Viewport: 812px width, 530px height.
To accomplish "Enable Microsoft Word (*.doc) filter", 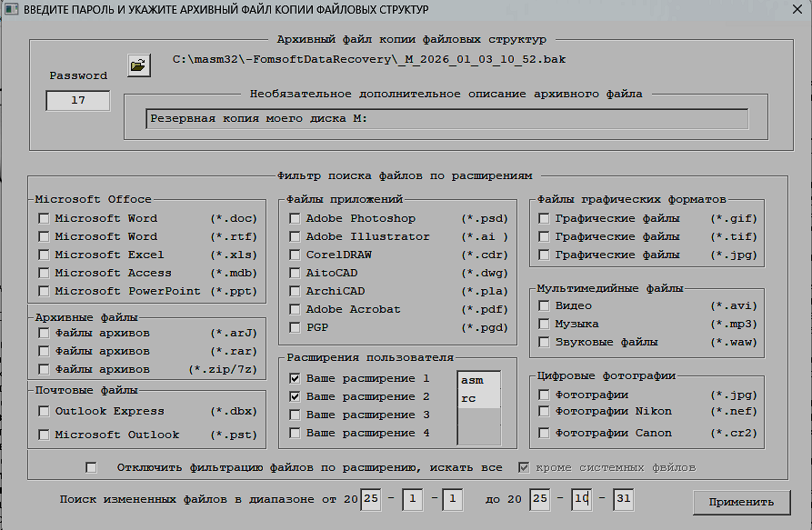I will (44, 218).
